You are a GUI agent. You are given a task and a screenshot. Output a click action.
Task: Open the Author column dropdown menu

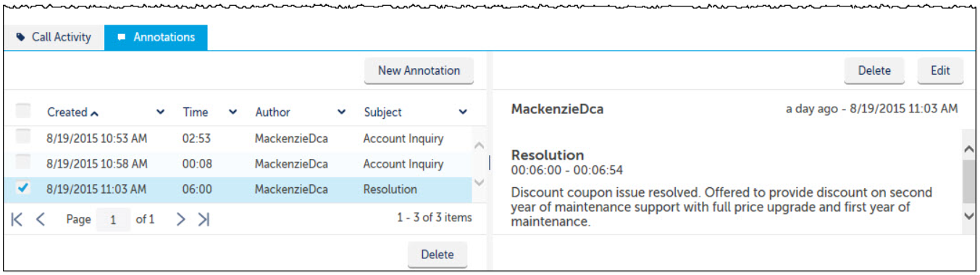click(341, 112)
